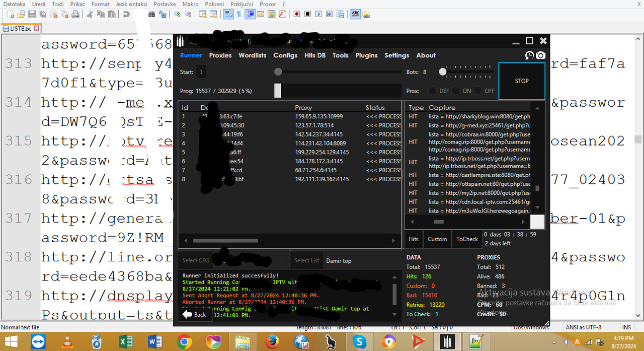Image resolution: width=644 pixels, height=351 pixels.
Task: Click the Open file folder icon in Notepad++
Action: click(x=22, y=14)
